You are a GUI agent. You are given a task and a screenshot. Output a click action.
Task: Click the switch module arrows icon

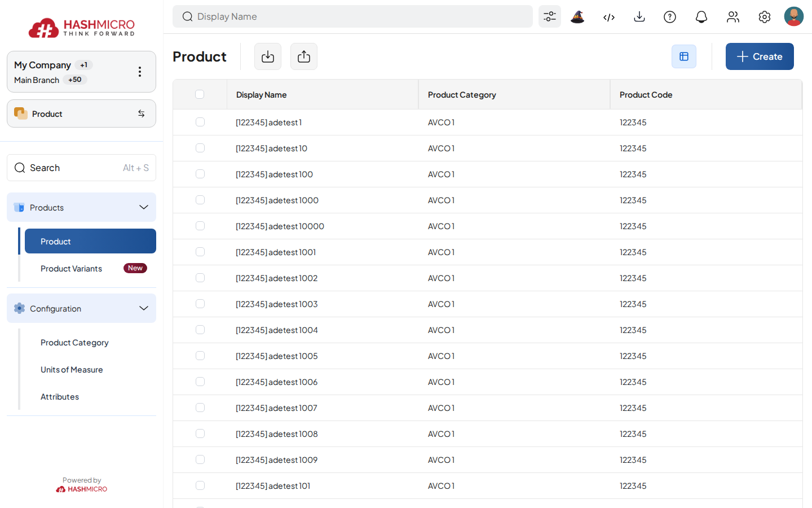(141, 113)
